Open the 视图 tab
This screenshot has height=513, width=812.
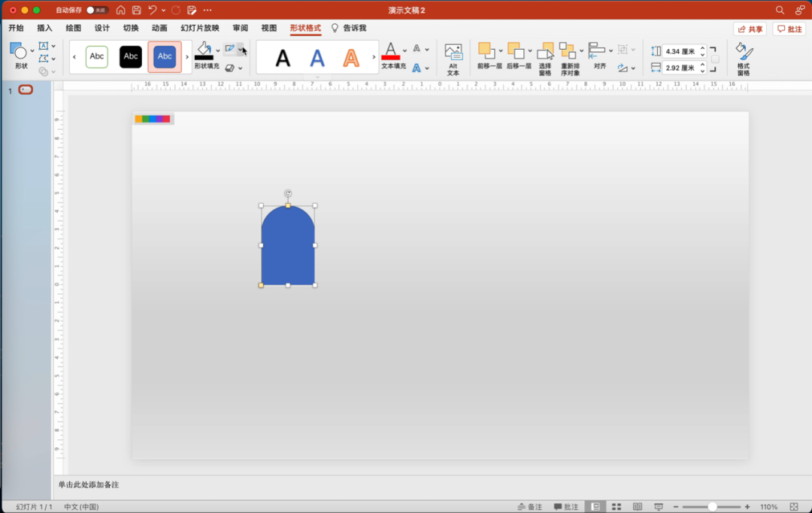(x=268, y=28)
